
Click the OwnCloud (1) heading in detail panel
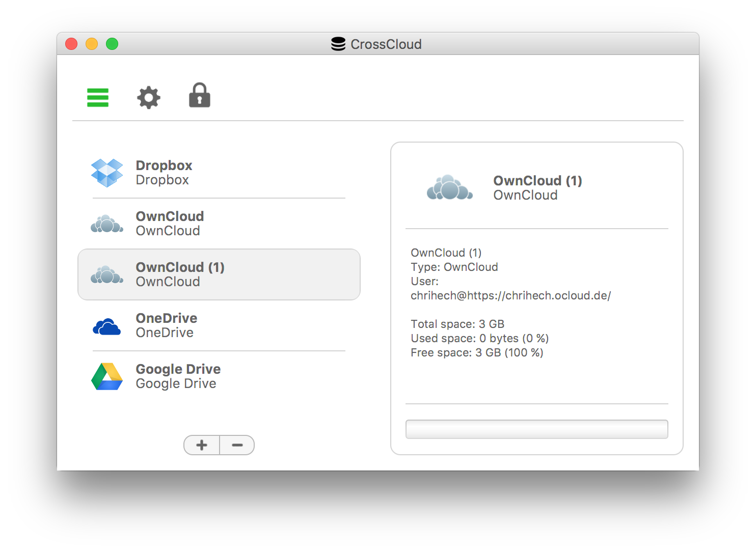(x=537, y=181)
